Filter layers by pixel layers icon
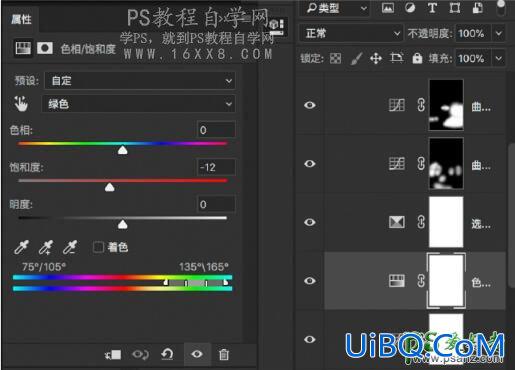This screenshot has width=515, height=370. click(x=388, y=8)
